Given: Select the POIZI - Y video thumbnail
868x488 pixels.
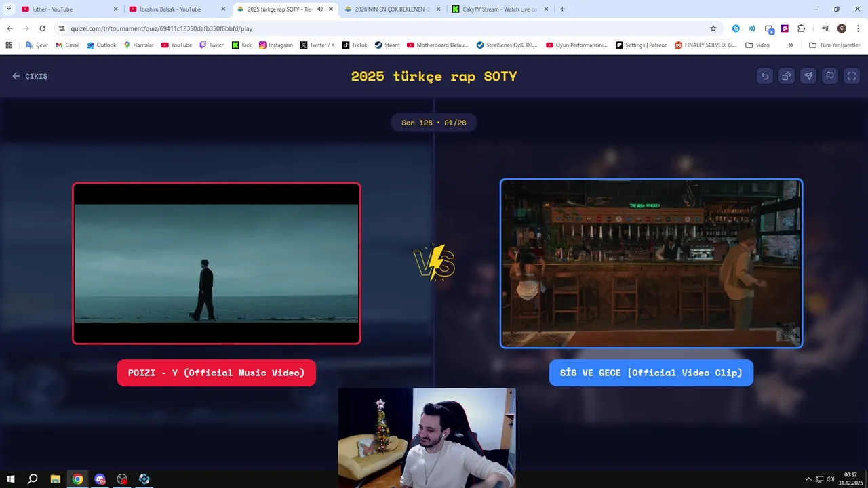Looking at the screenshot, I should [x=216, y=264].
